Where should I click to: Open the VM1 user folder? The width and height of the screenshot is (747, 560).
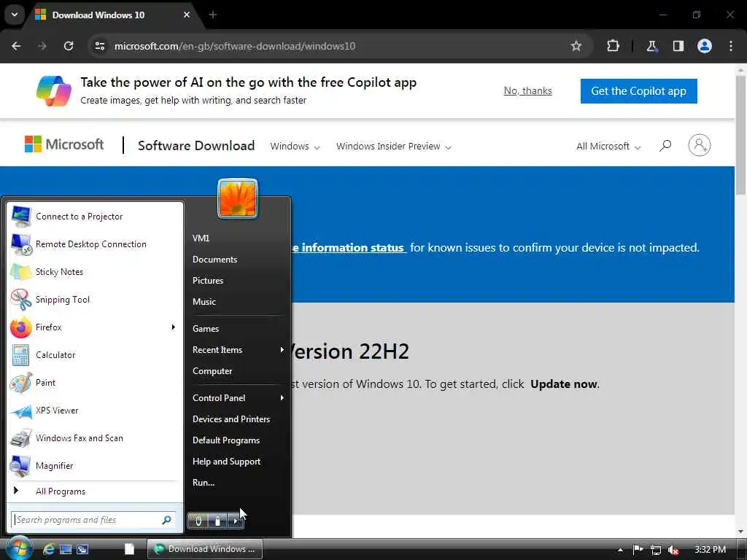pyautogui.click(x=201, y=238)
